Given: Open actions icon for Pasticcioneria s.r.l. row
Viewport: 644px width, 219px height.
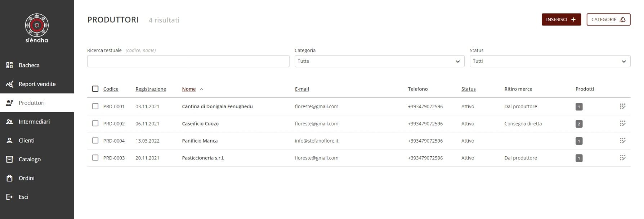Looking at the screenshot, I should click(622, 158).
